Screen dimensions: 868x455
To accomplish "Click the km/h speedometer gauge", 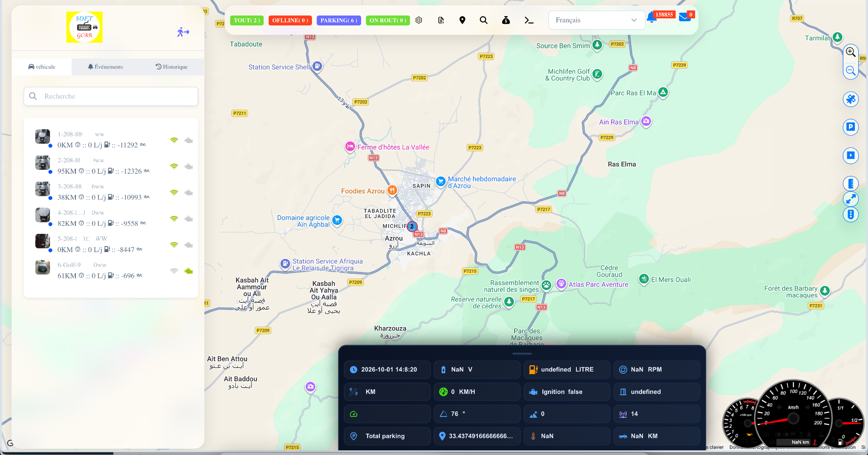I will tap(793, 415).
